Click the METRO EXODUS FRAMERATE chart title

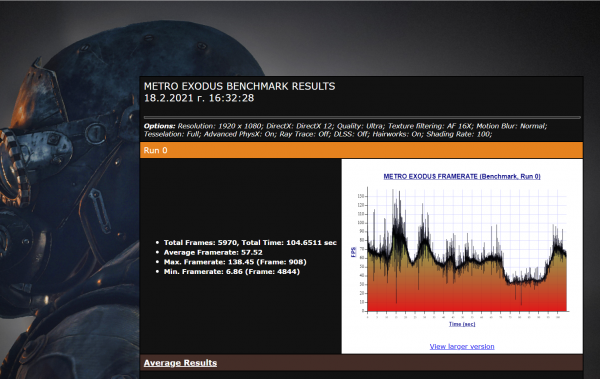pyautogui.click(x=462, y=176)
